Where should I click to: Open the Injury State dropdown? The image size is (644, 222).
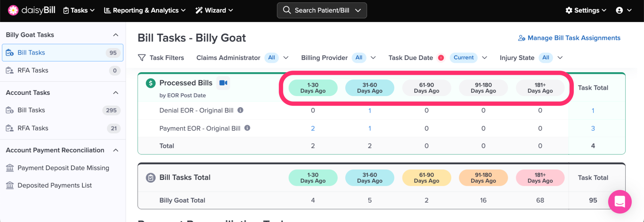(560, 58)
